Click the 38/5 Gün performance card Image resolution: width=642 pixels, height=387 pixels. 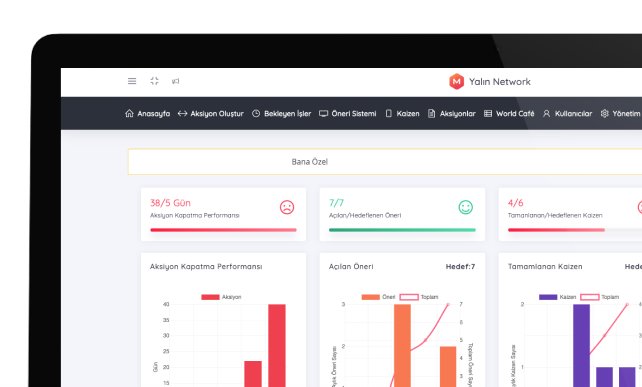[x=224, y=215]
